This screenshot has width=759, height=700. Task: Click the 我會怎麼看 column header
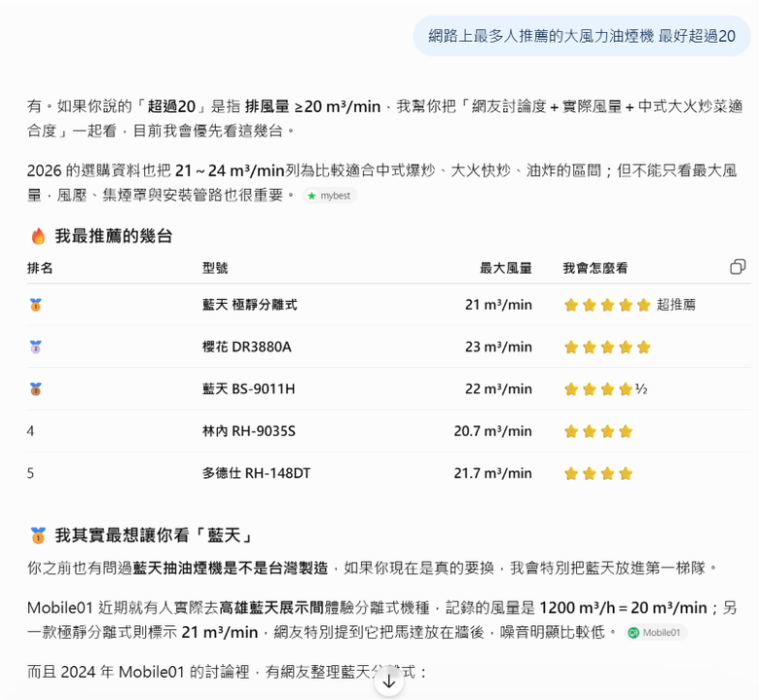tap(595, 268)
